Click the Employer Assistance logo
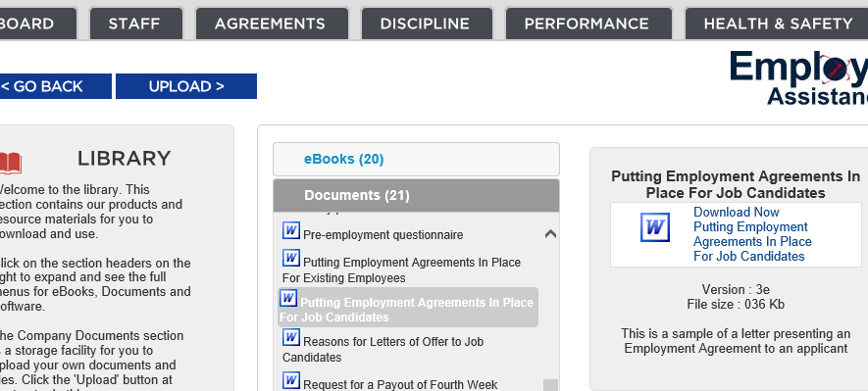 (798, 77)
